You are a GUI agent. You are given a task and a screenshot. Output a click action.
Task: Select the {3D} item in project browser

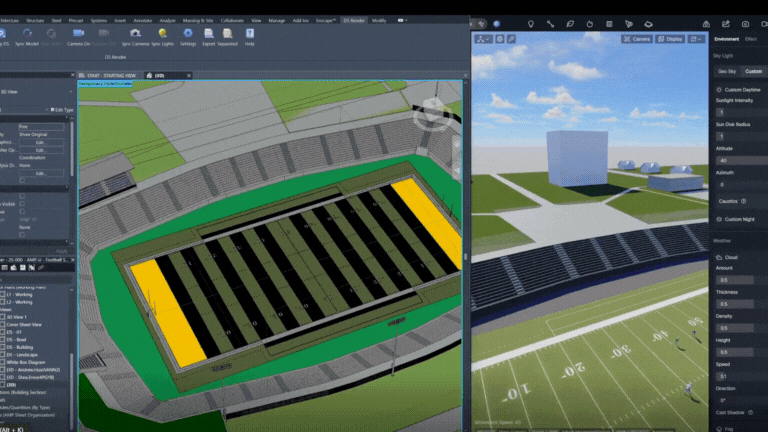click(11, 385)
